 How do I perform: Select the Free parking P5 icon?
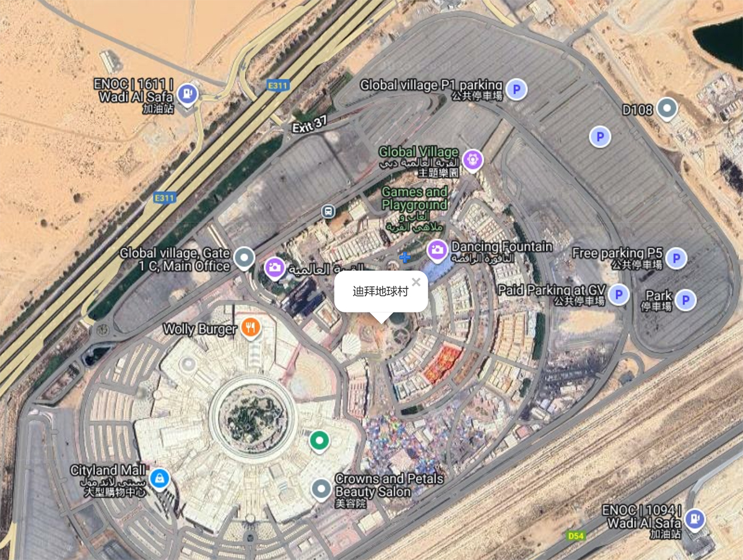676,258
